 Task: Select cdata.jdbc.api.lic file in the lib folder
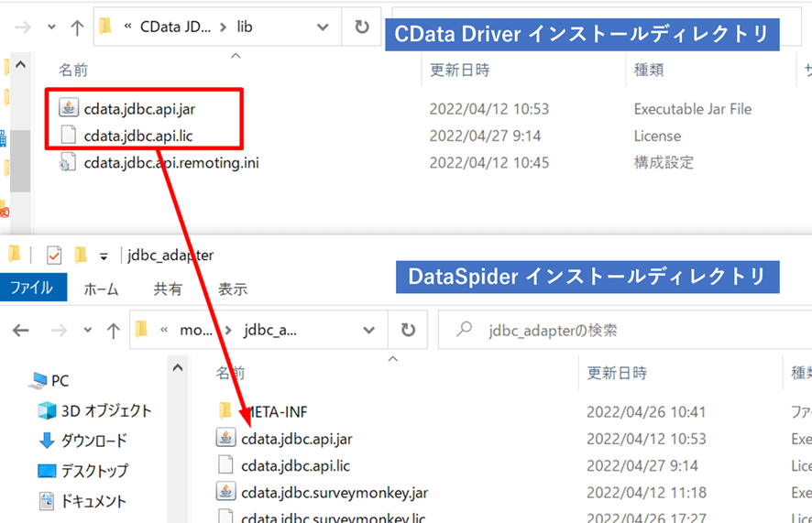(x=138, y=136)
